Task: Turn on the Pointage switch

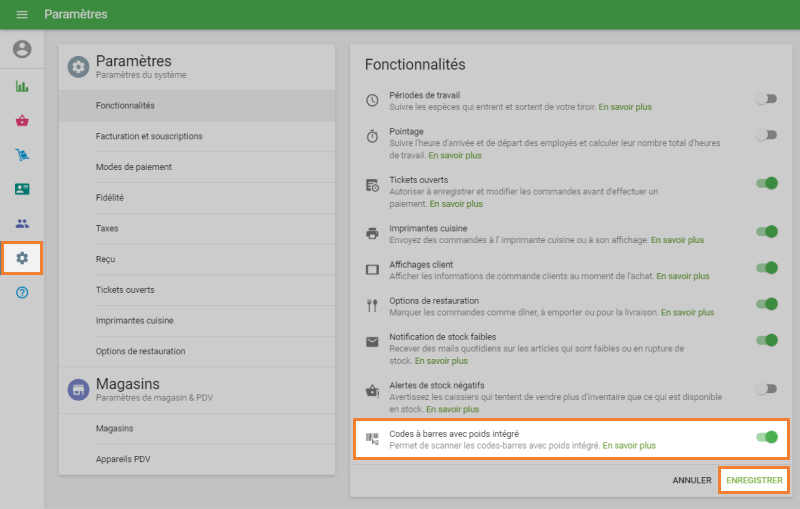Action: point(766,134)
